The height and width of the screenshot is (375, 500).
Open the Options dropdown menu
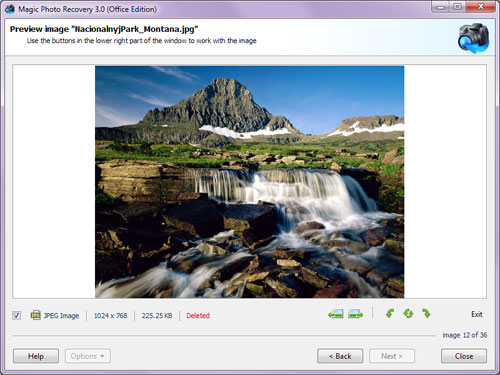point(88,356)
